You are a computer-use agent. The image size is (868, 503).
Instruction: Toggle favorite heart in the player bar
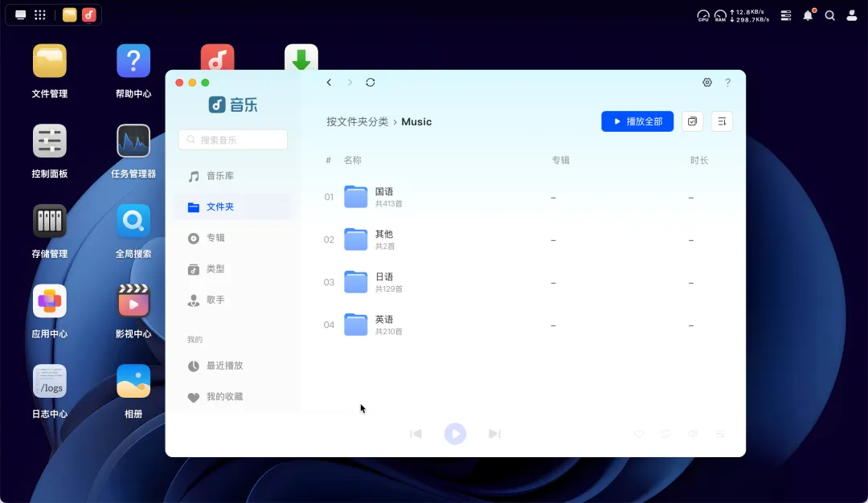click(639, 434)
